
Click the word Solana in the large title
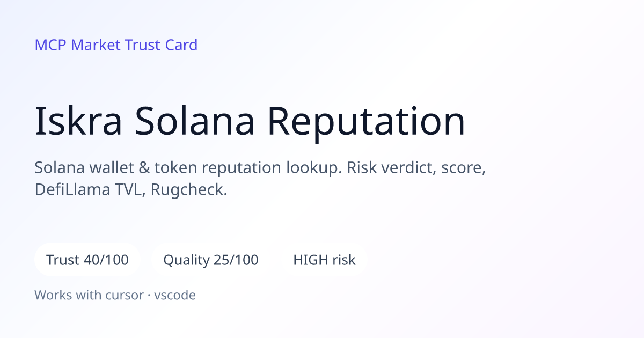[195, 122]
